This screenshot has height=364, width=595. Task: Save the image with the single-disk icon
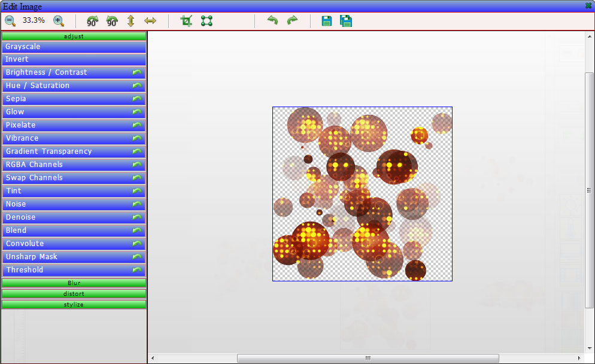pos(326,22)
